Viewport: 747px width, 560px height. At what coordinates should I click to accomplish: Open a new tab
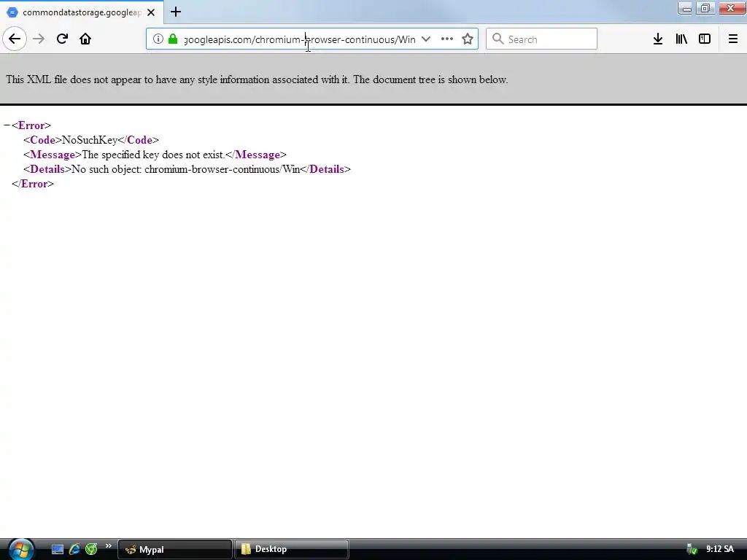tap(176, 12)
